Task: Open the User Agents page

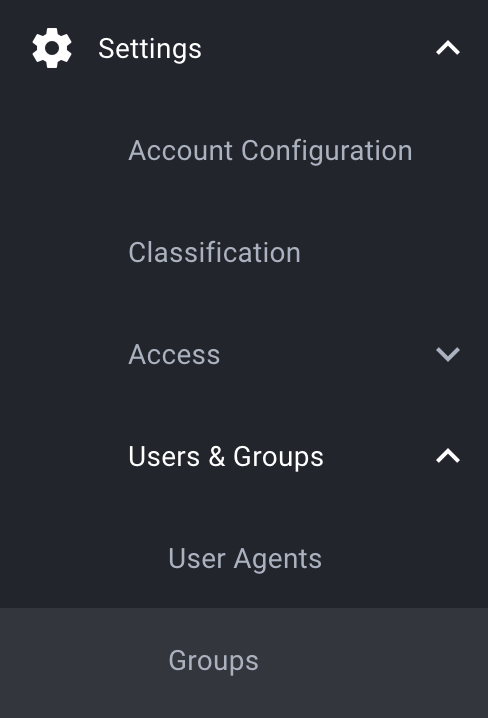Action: [245, 559]
